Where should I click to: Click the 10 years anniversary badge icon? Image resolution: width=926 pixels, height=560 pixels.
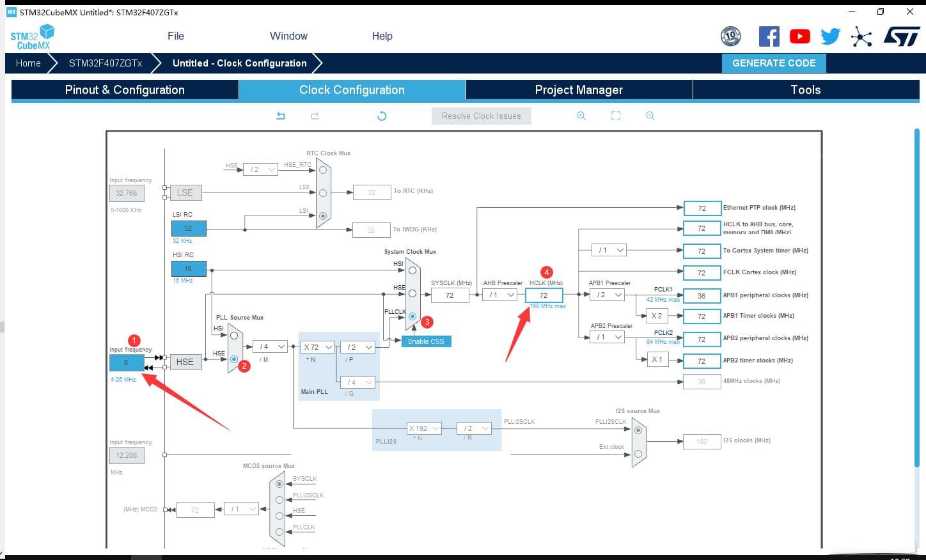coord(730,36)
